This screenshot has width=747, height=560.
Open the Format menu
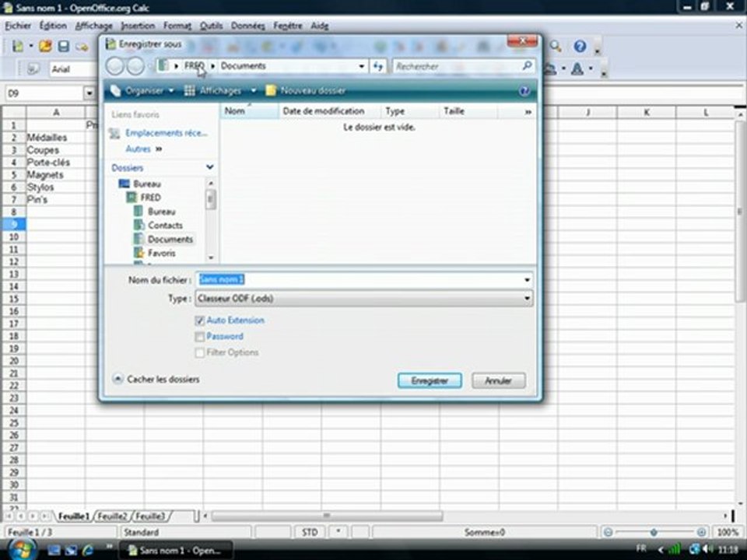click(177, 26)
